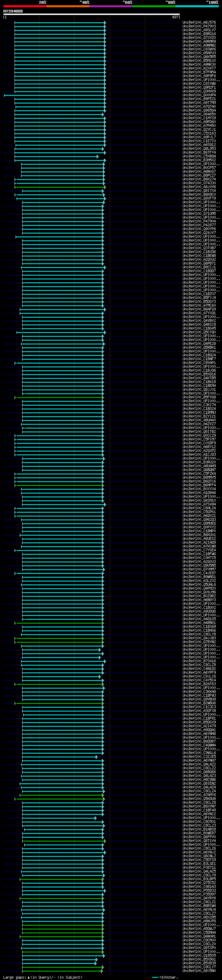
Task: Open hit UniRef100_P47904
Action: (x=199, y=221)
